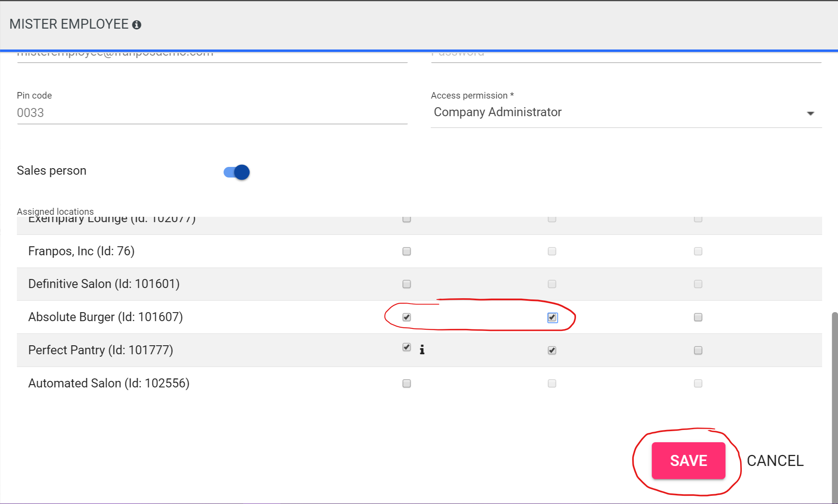Check first checkbox for Definitive Salon
Screen dimensions: 838x504
point(407,284)
